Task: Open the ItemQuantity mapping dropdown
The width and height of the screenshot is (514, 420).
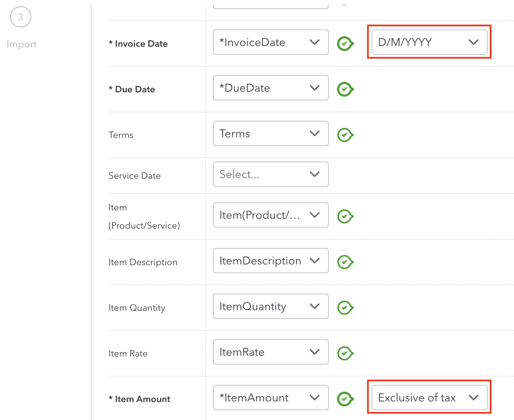Action: click(x=270, y=306)
